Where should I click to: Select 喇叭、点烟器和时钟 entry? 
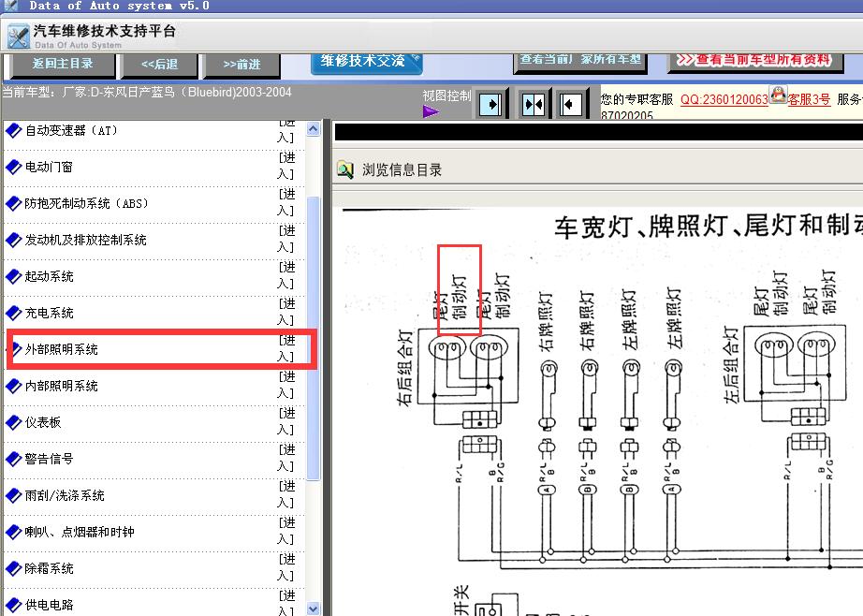[x=80, y=532]
